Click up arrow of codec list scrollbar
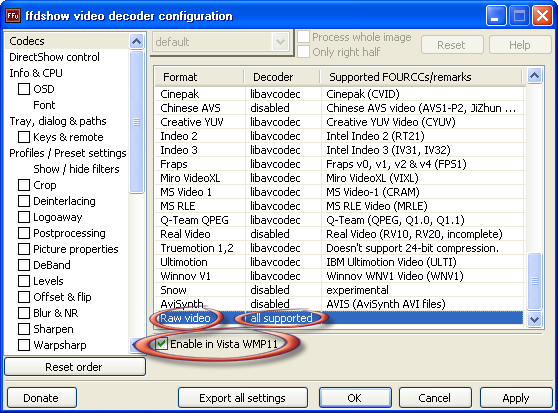558x413 pixels. [534, 76]
